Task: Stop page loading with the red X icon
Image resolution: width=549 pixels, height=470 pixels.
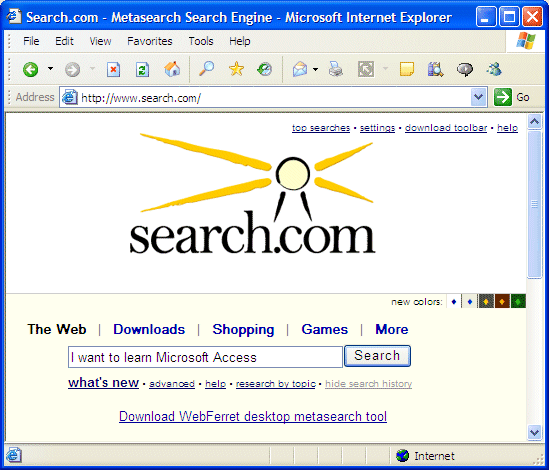Action: (x=113, y=69)
